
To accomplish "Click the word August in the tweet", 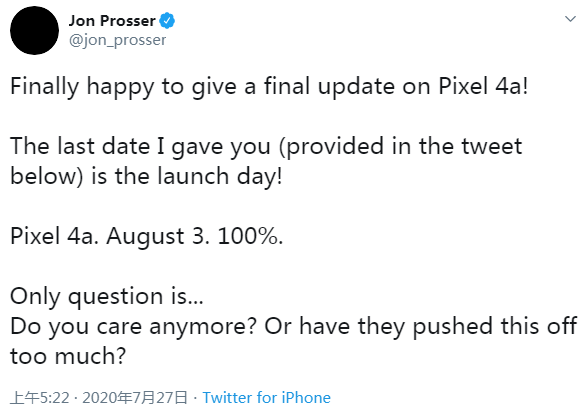I will pos(146,237).
